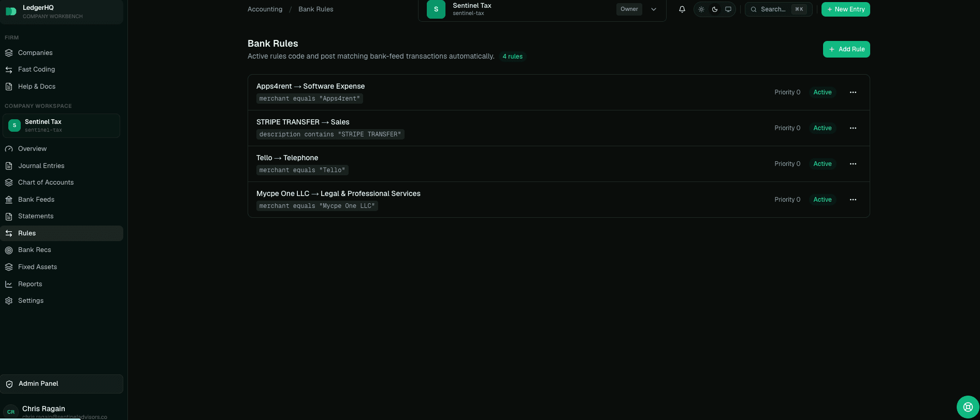
Task: Click the Bank Feeds building icon
Action: tap(9, 200)
